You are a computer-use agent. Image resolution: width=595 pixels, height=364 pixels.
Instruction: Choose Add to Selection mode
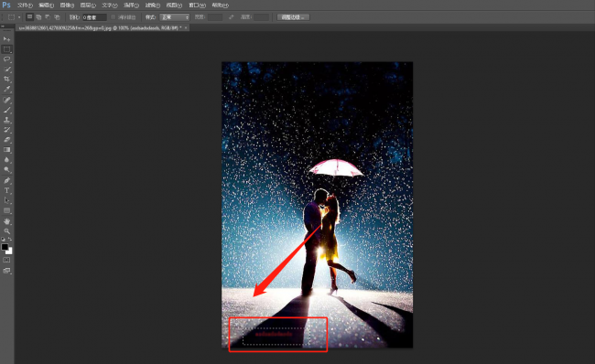coord(38,17)
